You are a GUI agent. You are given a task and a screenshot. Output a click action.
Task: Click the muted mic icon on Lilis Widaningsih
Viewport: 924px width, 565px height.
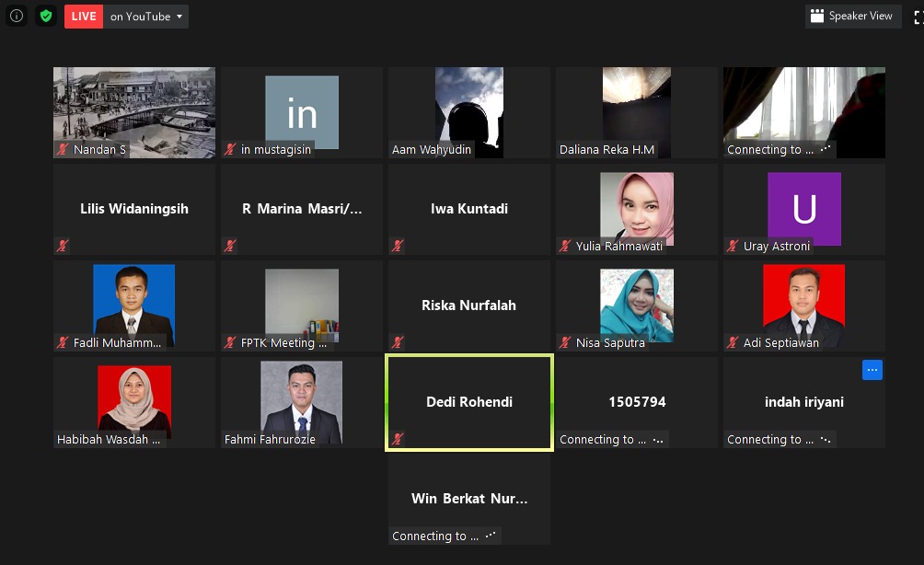(x=63, y=246)
